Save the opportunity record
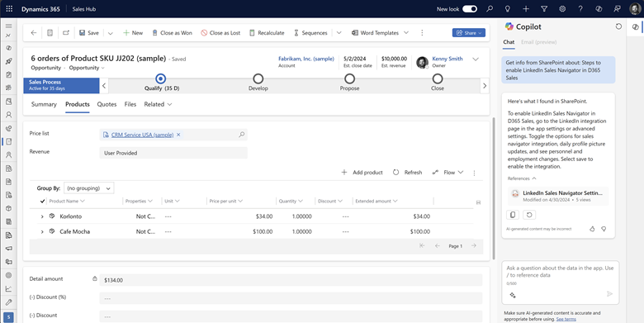 89,33
